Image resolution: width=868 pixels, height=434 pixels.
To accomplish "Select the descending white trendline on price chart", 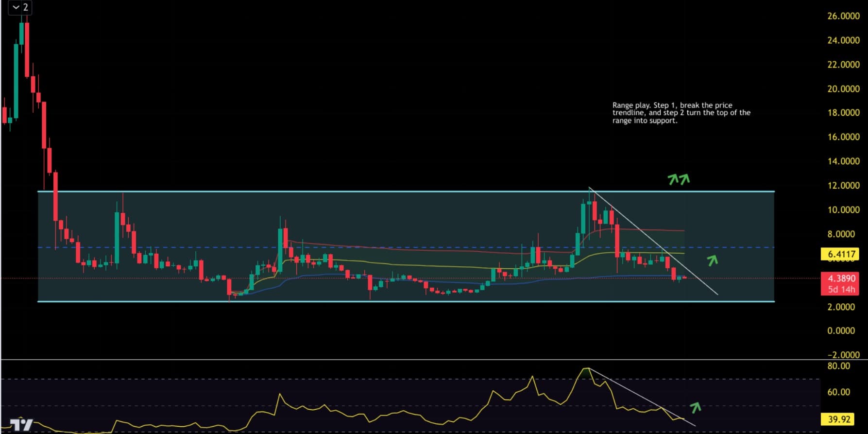I will point(653,241).
